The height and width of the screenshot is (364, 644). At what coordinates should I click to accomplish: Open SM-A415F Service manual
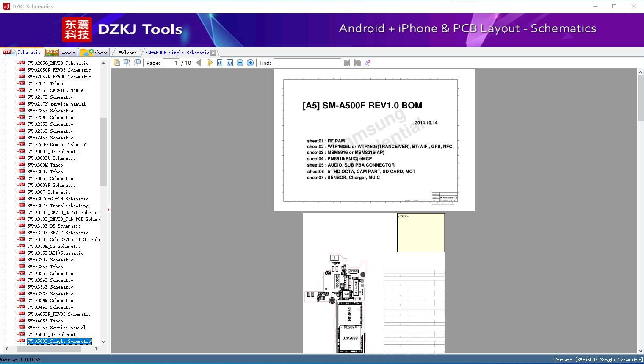tap(56, 328)
